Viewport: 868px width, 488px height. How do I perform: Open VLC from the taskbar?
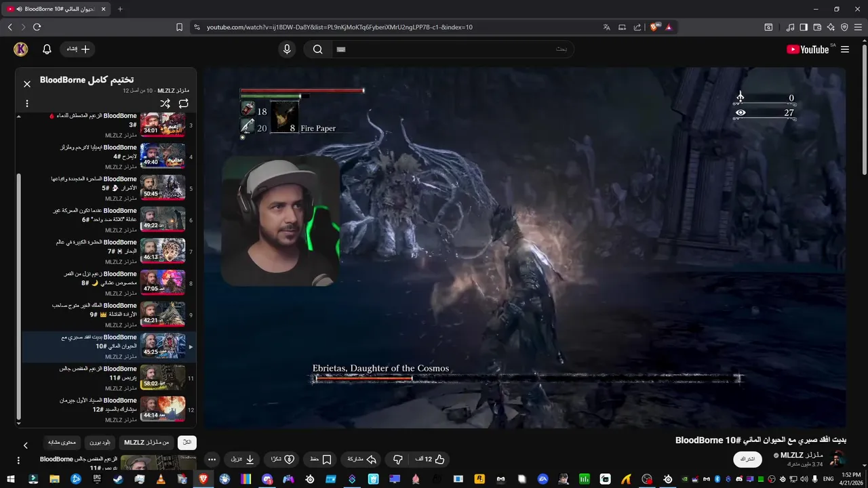coord(160,479)
